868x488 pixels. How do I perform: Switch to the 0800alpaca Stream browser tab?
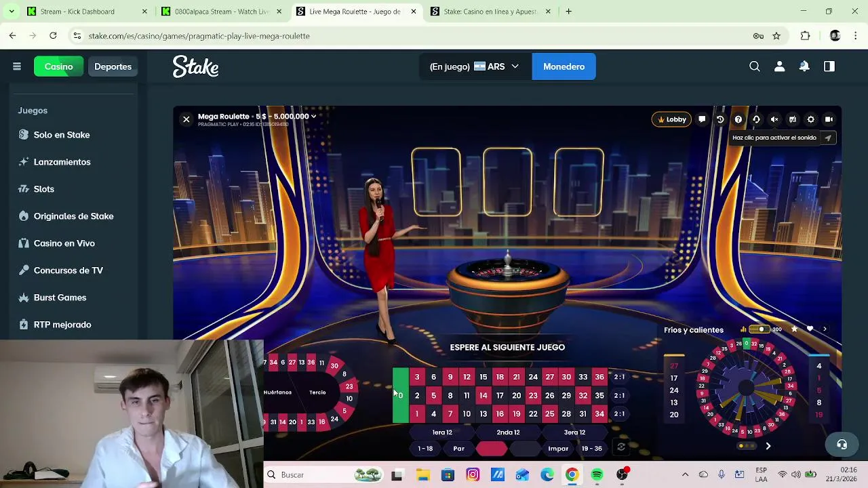(x=221, y=12)
